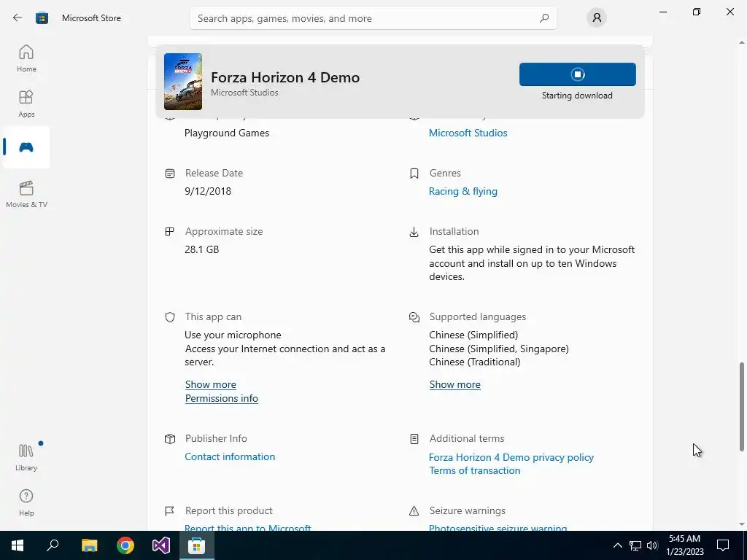The width and height of the screenshot is (747, 560).
Task: Open the Windows Start menu
Action: coord(18,545)
